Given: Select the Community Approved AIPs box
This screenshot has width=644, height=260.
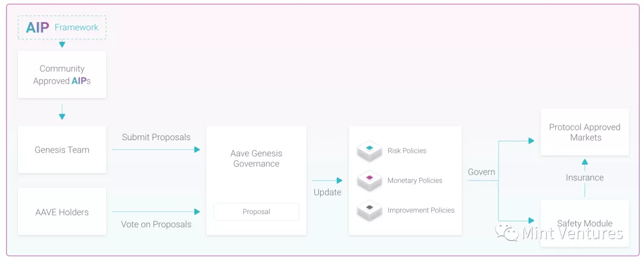Looking at the screenshot, I should (62, 75).
